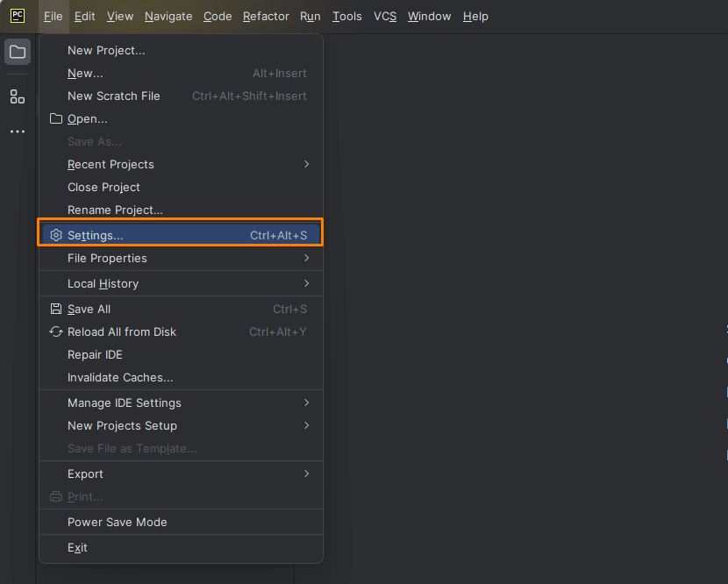Choose New Project... from the File menu
The image size is (728, 584).
[x=181, y=50]
